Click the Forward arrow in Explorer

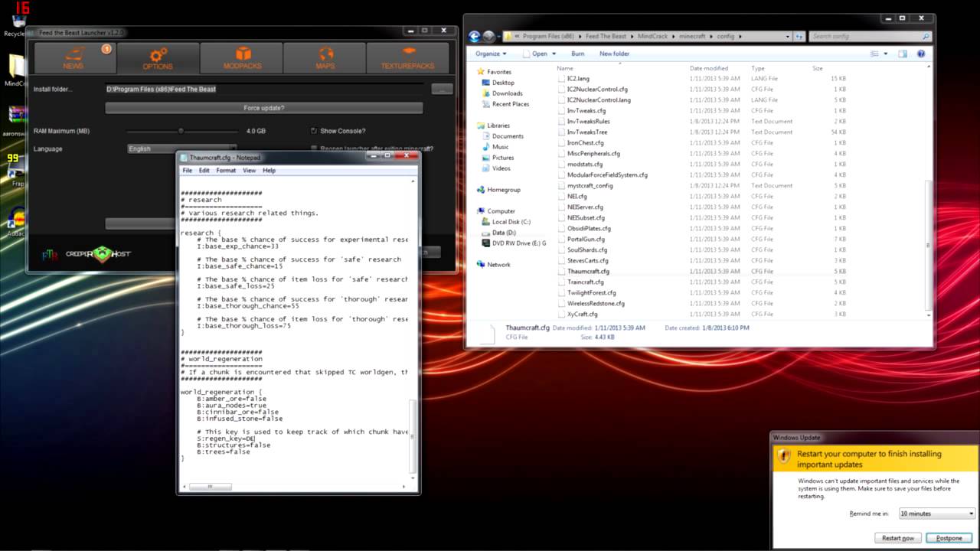[x=488, y=36]
